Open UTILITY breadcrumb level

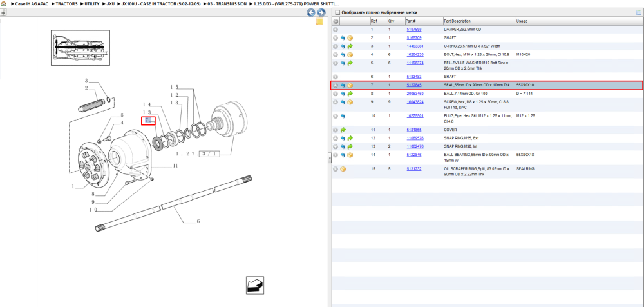click(x=91, y=3)
